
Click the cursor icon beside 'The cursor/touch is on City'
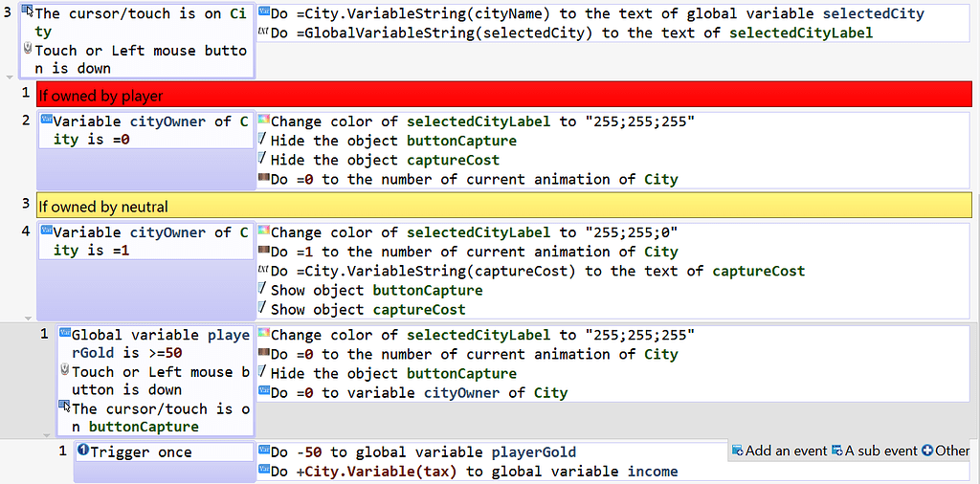click(x=27, y=12)
